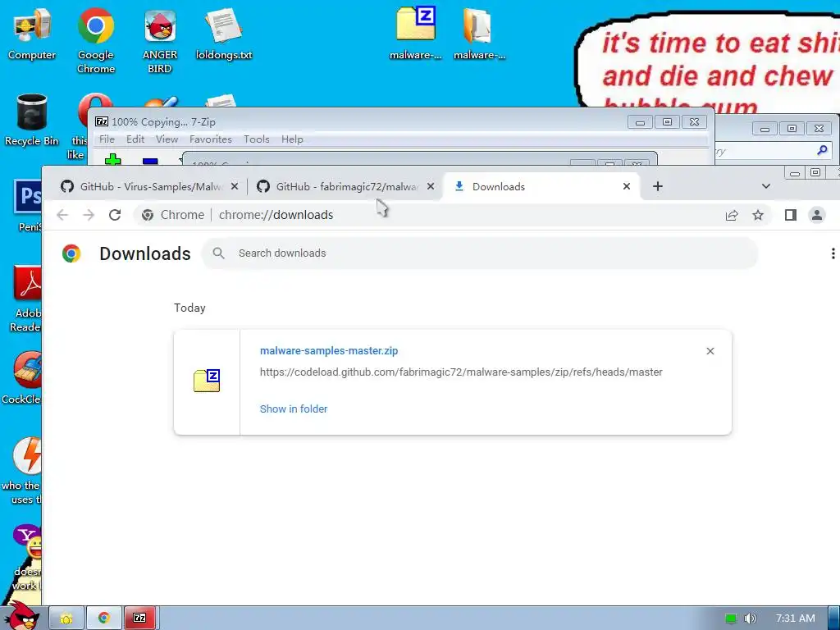
Task: Click the volume speaker tray icon
Action: pos(750,619)
